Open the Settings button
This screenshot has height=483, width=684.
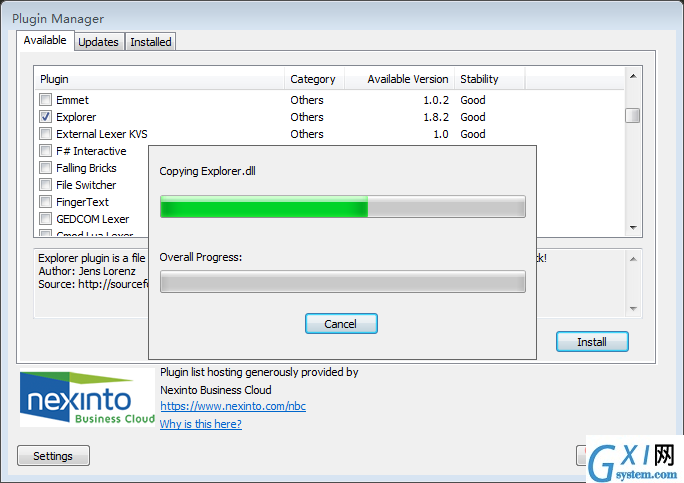coord(53,456)
